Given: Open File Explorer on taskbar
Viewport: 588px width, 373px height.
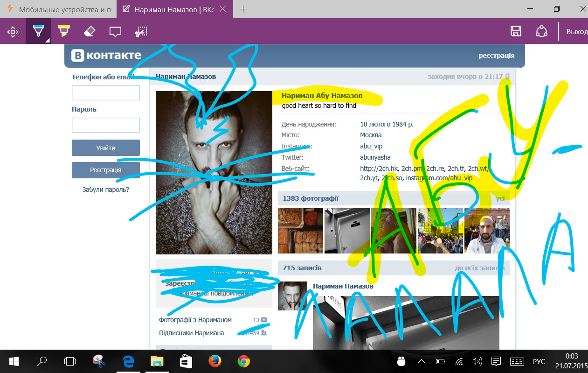Looking at the screenshot, I should click(x=157, y=361).
